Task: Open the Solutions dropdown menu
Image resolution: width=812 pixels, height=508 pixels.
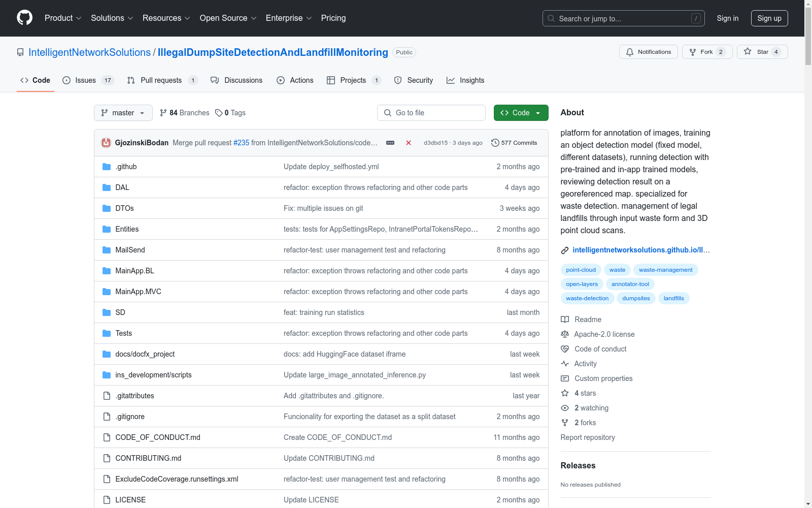Action: pyautogui.click(x=112, y=18)
